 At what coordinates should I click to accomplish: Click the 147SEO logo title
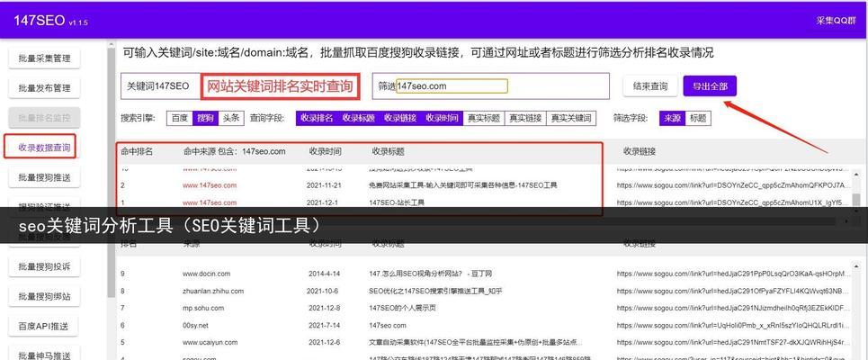tap(39, 21)
